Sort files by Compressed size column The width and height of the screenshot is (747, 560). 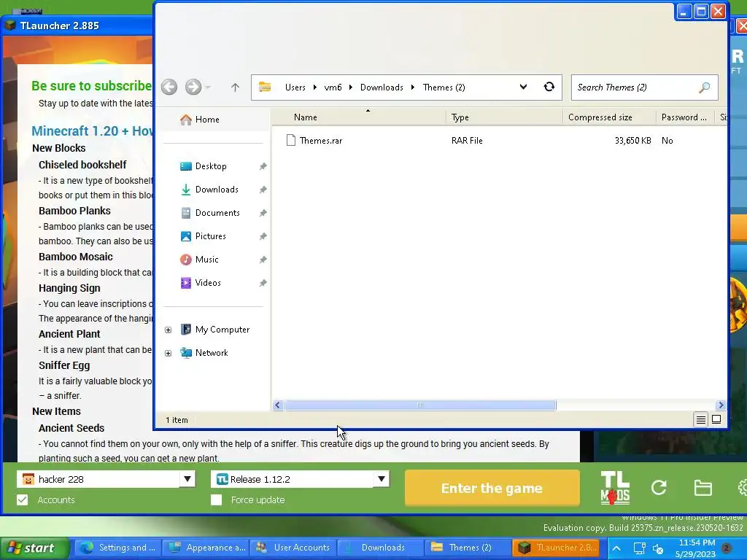coord(600,117)
